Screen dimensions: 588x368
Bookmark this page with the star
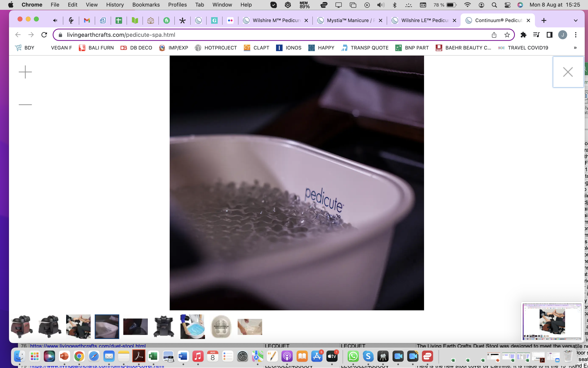(x=507, y=35)
